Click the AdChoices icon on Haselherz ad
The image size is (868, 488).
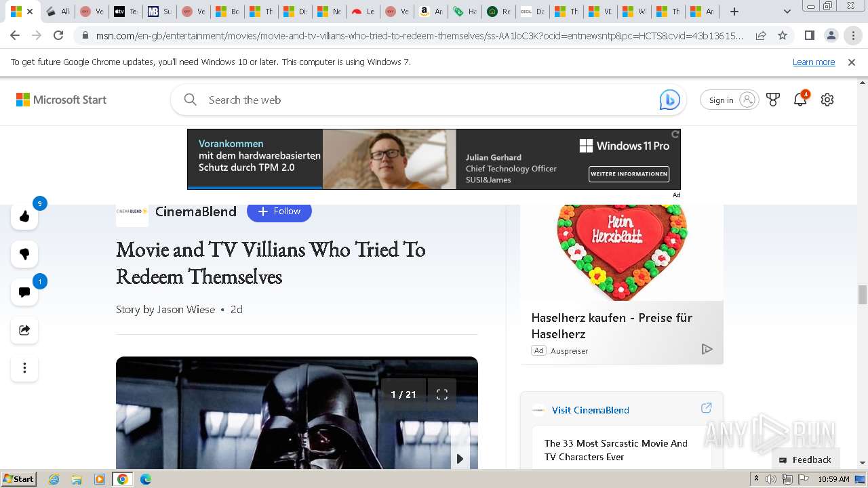pyautogui.click(x=707, y=349)
